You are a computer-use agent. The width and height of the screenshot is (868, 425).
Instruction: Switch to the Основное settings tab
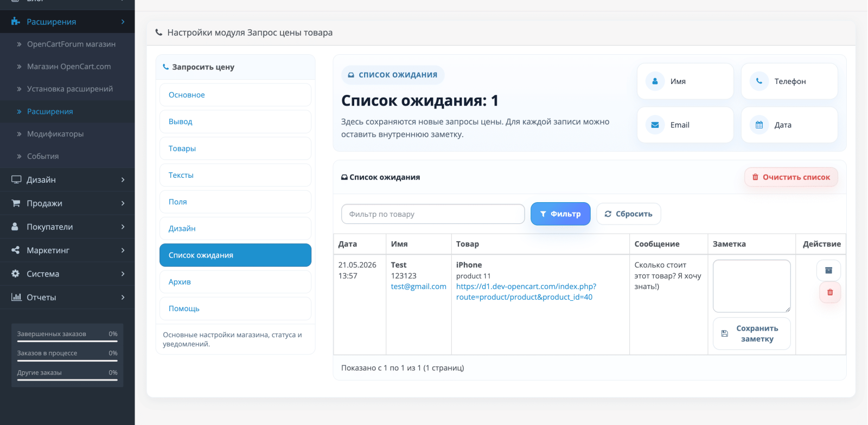[x=235, y=95]
